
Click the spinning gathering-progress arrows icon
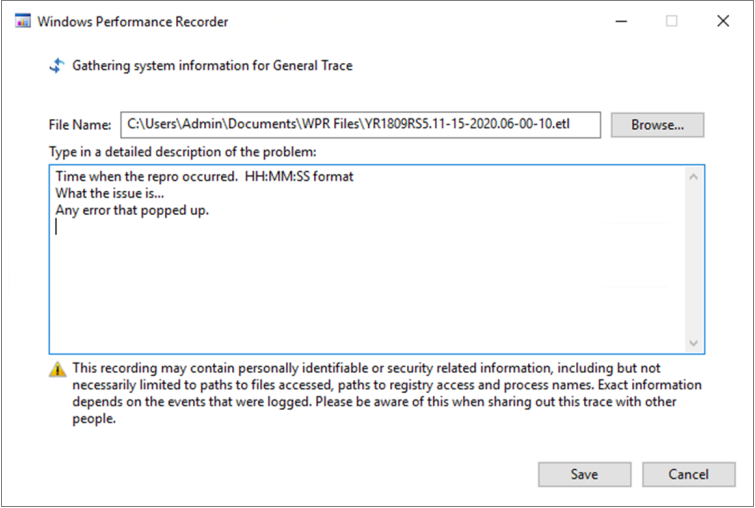tap(57, 65)
